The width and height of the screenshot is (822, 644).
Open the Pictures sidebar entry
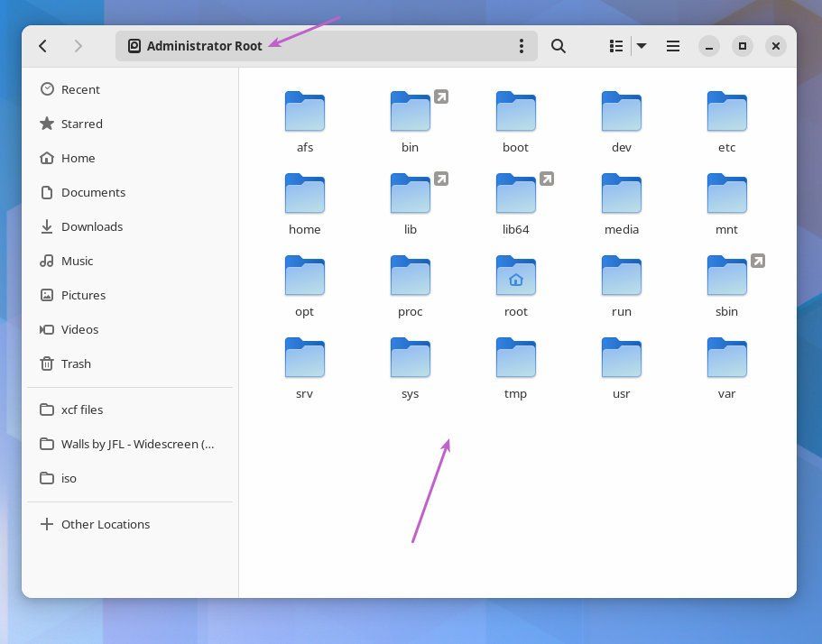pos(83,295)
